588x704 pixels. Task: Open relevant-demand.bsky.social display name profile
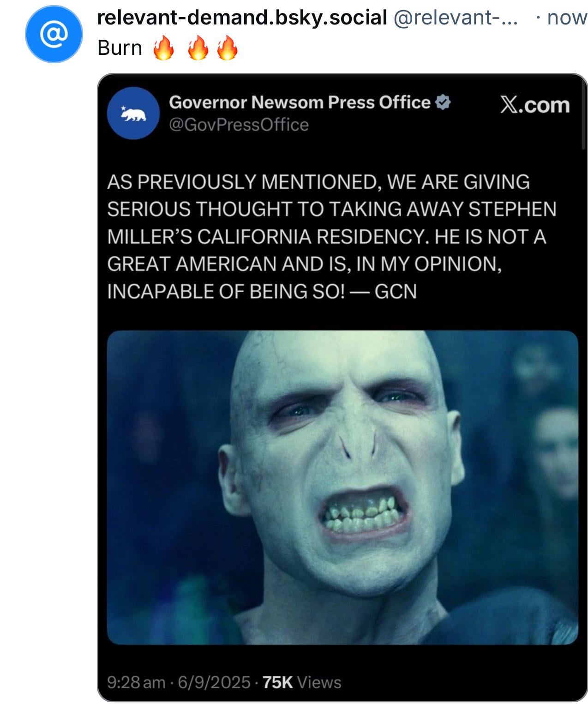pyautogui.click(x=242, y=18)
